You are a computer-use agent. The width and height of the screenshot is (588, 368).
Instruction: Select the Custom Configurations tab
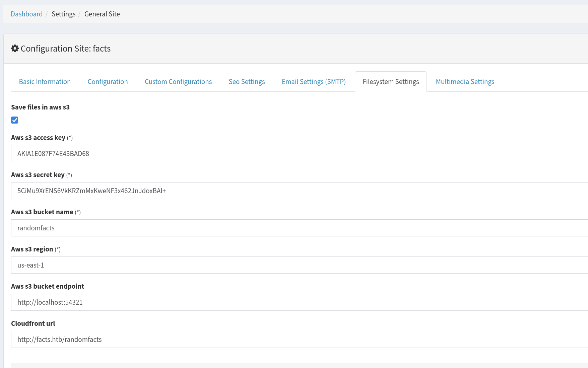tap(178, 81)
